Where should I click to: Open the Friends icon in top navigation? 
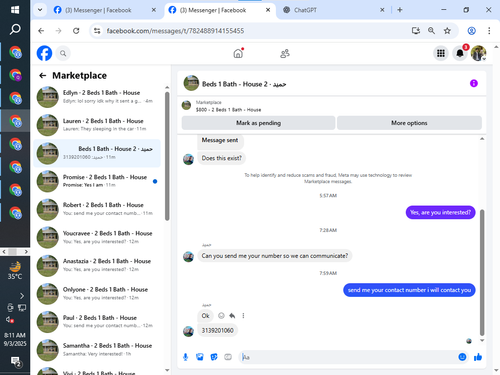(x=285, y=53)
